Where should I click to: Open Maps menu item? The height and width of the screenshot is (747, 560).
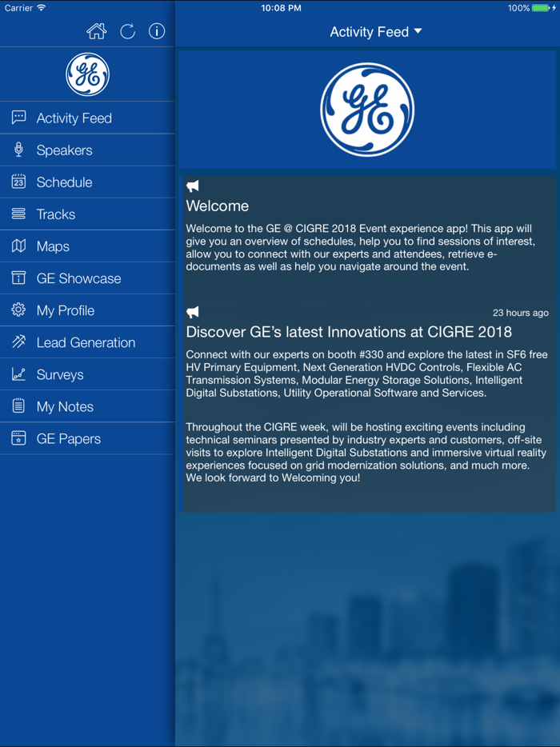pyautogui.click(x=88, y=246)
